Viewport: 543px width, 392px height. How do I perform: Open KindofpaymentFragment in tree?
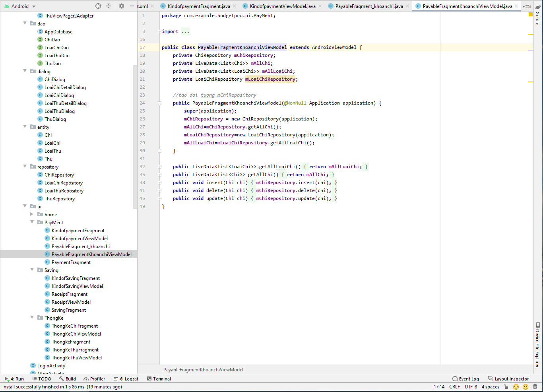[x=78, y=231]
